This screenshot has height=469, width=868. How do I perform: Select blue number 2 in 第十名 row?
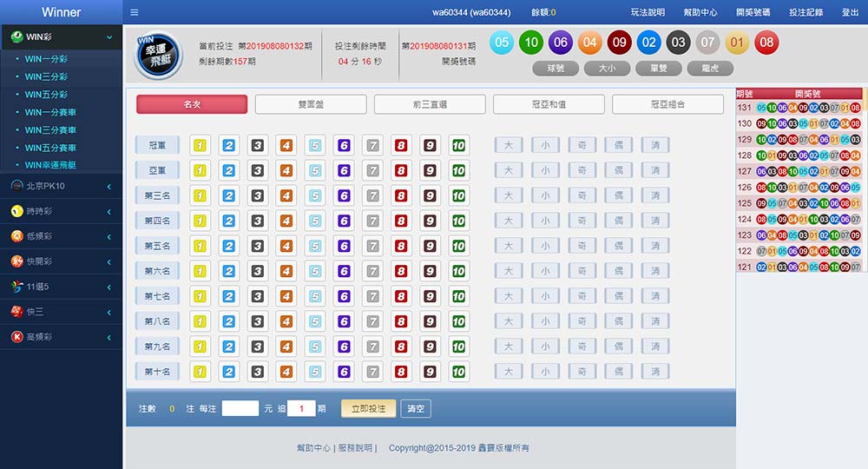click(x=228, y=372)
